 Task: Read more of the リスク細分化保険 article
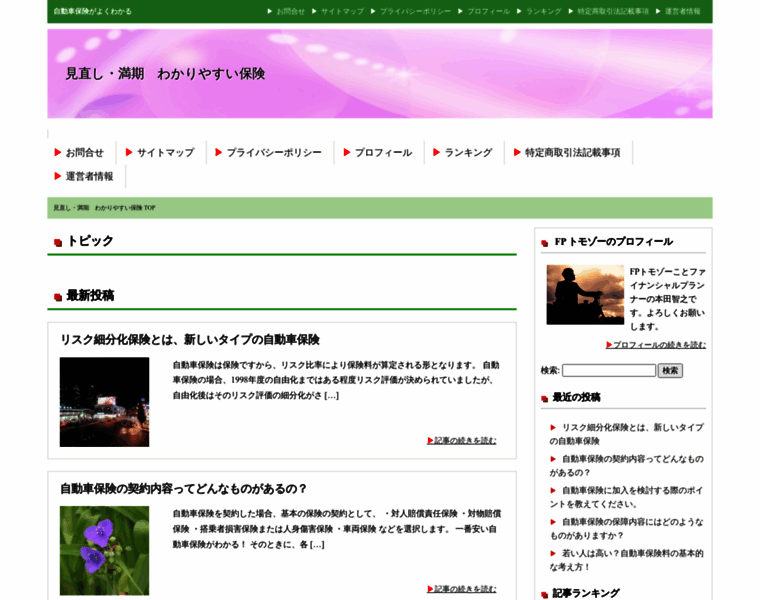pyautogui.click(x=464, y=440)
